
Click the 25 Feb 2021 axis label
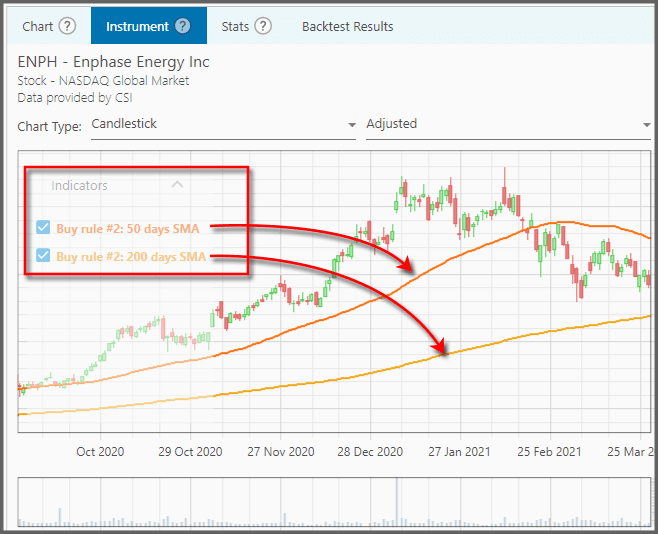pos(549,452)
